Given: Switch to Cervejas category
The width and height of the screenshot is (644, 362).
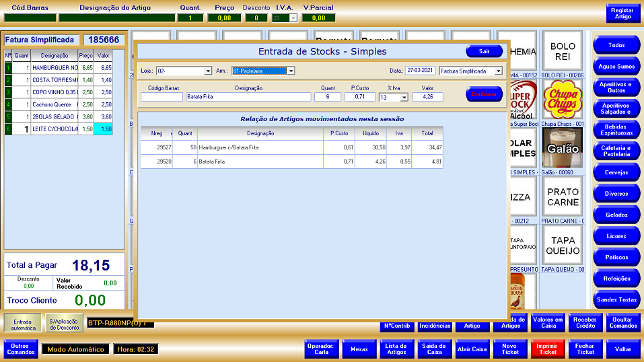Looking at the screenshot, I should tap(616, 172).
